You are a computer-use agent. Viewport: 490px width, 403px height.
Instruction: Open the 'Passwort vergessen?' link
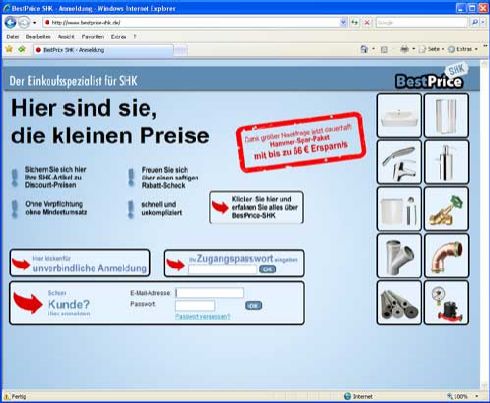(203, 316)
